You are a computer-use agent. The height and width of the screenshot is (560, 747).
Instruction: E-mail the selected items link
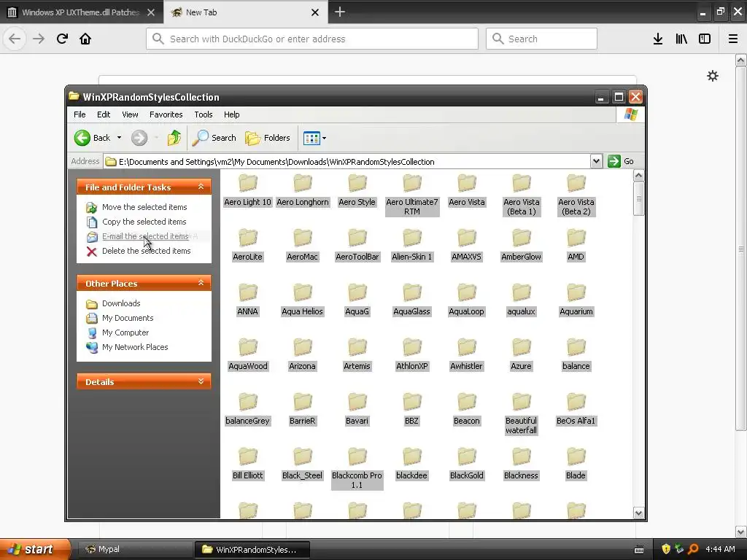tap(145, 236)
